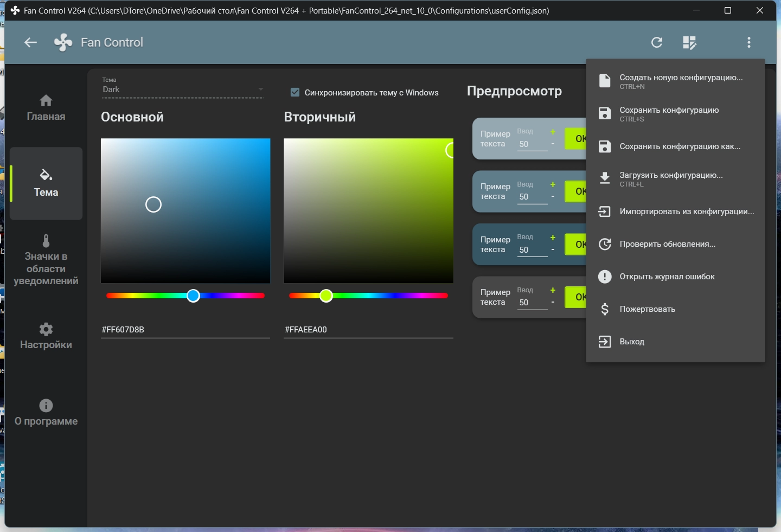Open Настройки settings gear in sidebar
The image size is (781, 532).
point(46,336)
